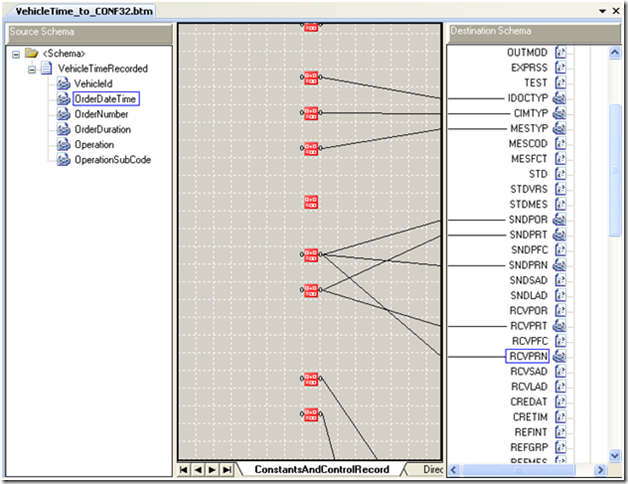
Task: Select the VehicleId source field
Action: point(93,84)
